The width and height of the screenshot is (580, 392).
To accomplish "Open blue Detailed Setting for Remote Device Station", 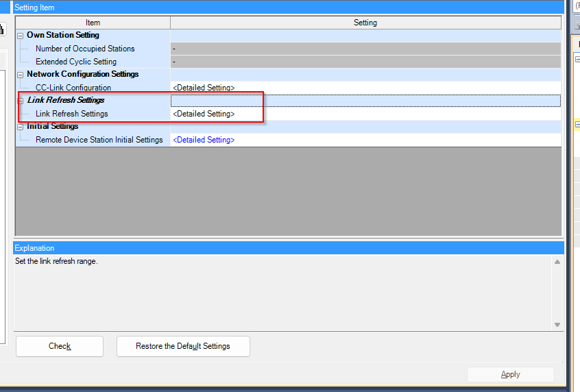I will 204,140.
